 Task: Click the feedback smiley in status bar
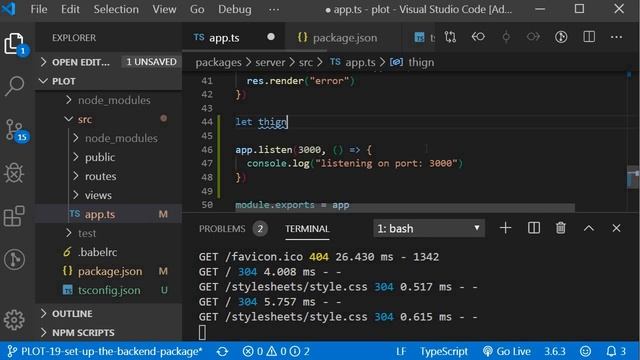[x=585, y=351]
